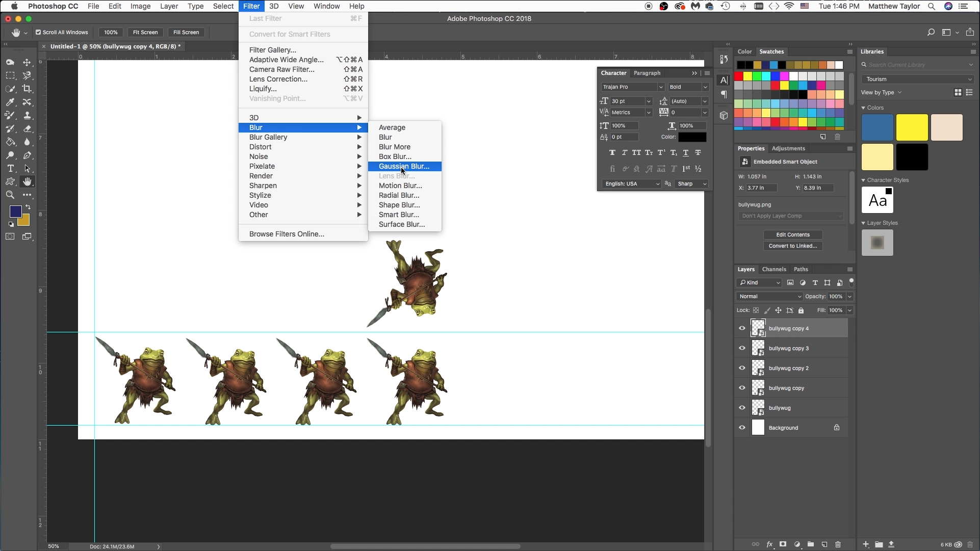The height and width of the screenshot is (551, 980).
Task: Hide the bullywug copy 4 layer
Action: click(742, 328)
